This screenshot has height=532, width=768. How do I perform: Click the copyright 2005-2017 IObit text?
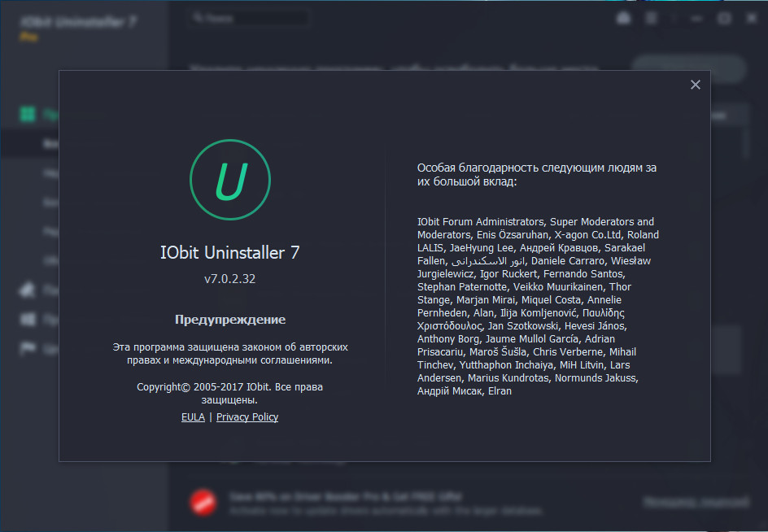229,394
